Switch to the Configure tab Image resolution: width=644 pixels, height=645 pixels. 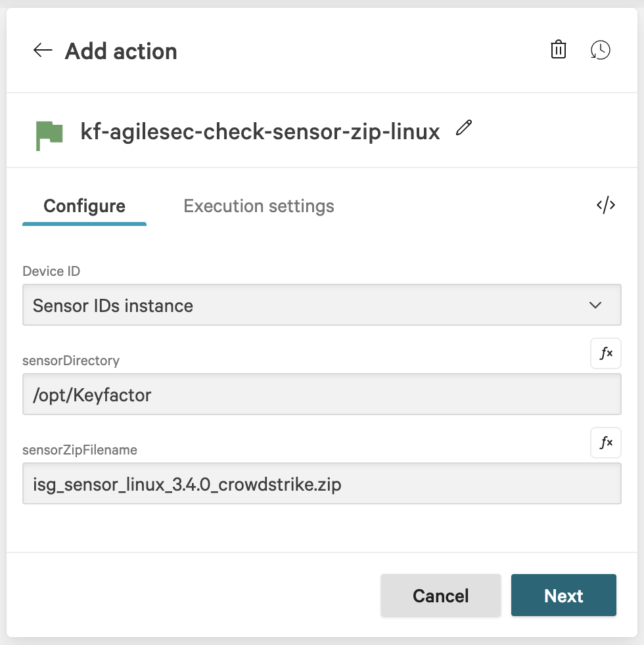point(84,206)
